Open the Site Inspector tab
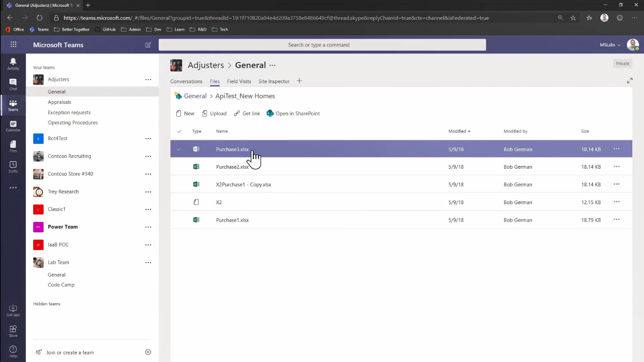 pyautogui.click(x=274, y=81)
